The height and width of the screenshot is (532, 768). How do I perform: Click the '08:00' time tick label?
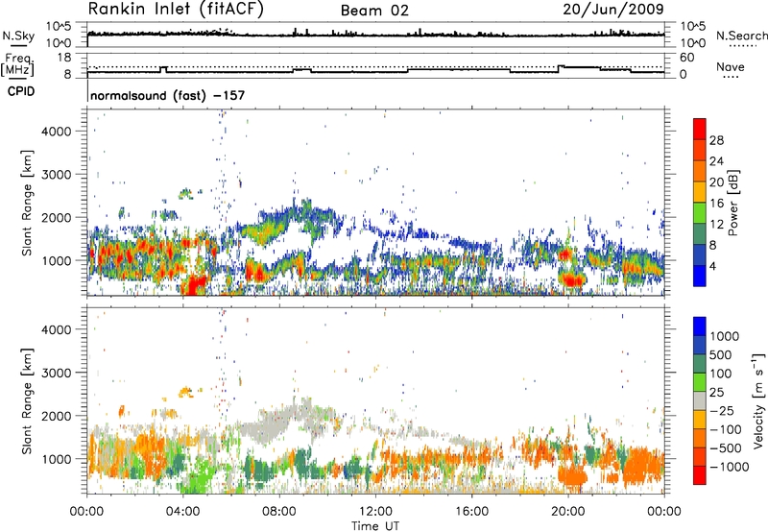279,512
